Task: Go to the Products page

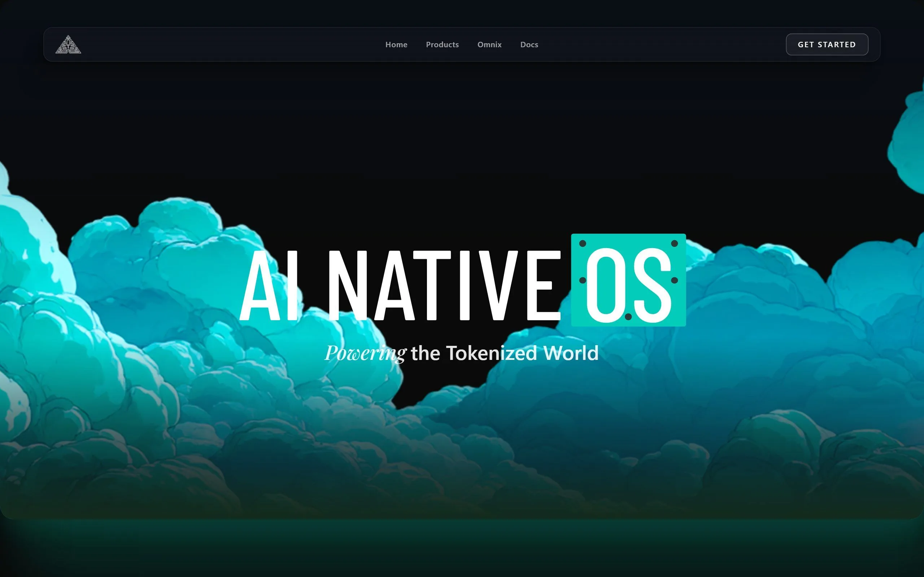Action: click(x=442, y=45)
